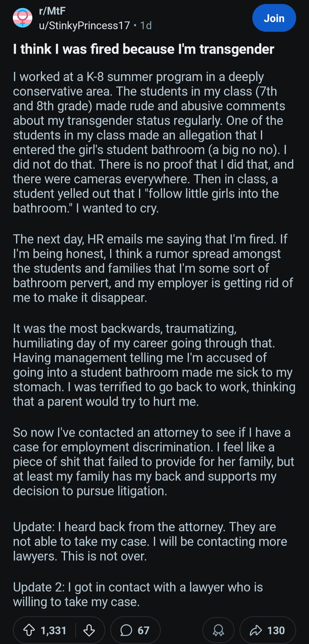This screenshot has width=309, height=644.
Task: Tap the first paragraph about K-8 summer program
Action: pyautogui.click(x=154, y=142)
